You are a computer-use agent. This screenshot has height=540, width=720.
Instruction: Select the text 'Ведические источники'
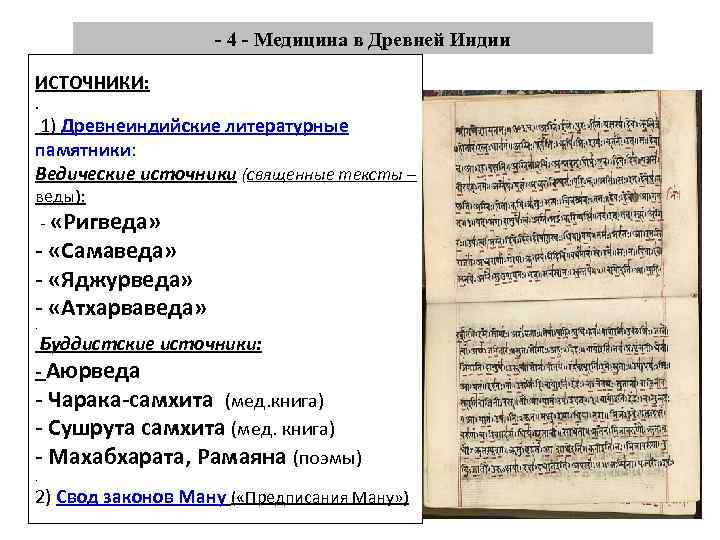click(135, 174)
